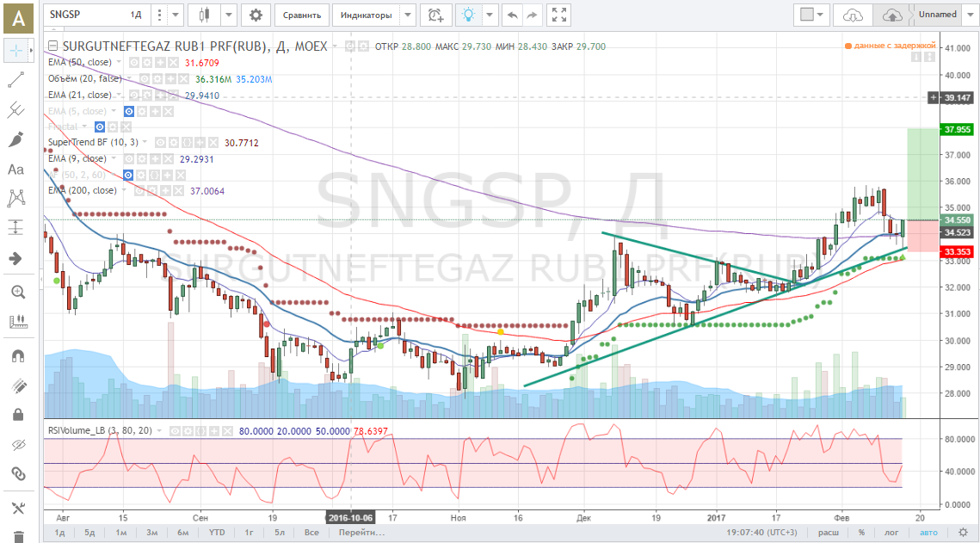This screenshot has width=980, height=543.
Task: Toggle the авто auto scale
Action: (928, 533)
